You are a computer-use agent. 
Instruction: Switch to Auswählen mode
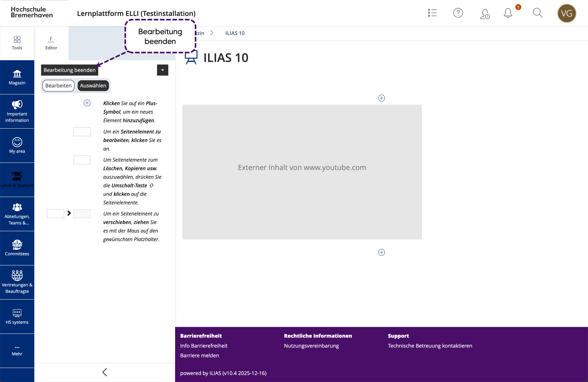(x=93, y=86)
